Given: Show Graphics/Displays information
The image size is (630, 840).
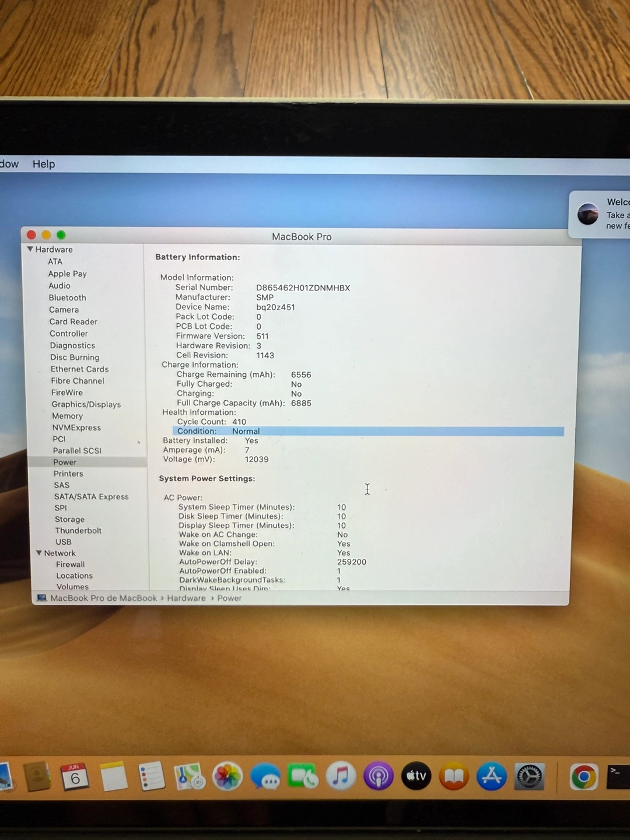Looking at the screenshot, I should [x=86, y=404].
